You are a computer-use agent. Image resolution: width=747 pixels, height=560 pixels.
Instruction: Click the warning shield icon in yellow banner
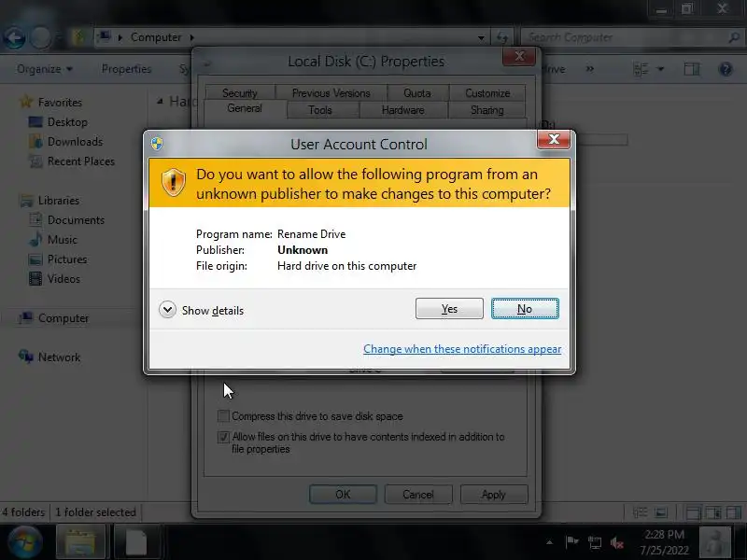click(x=174, y=182)
